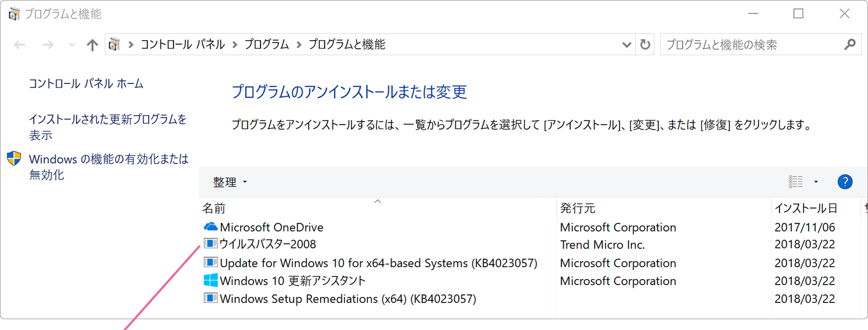Select プログラムと機能 in the breadcrumb path
Screen dimensions: 868x330
click(x=347, y=44)
